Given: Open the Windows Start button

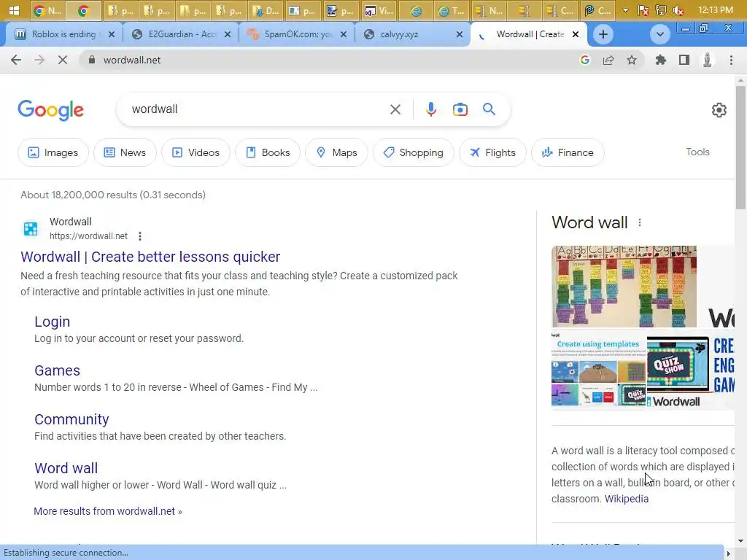Looking at the screenshot, I should (15, 10).
